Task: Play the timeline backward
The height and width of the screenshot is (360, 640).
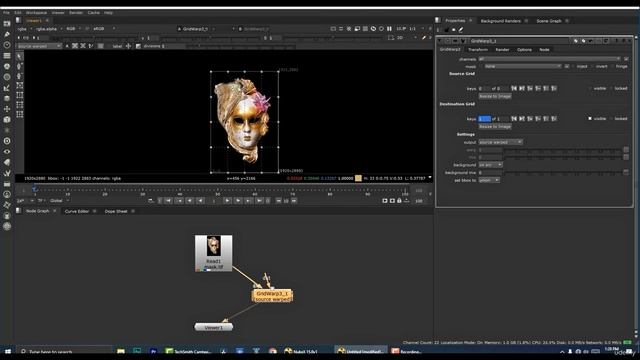Action: (200, 200)
